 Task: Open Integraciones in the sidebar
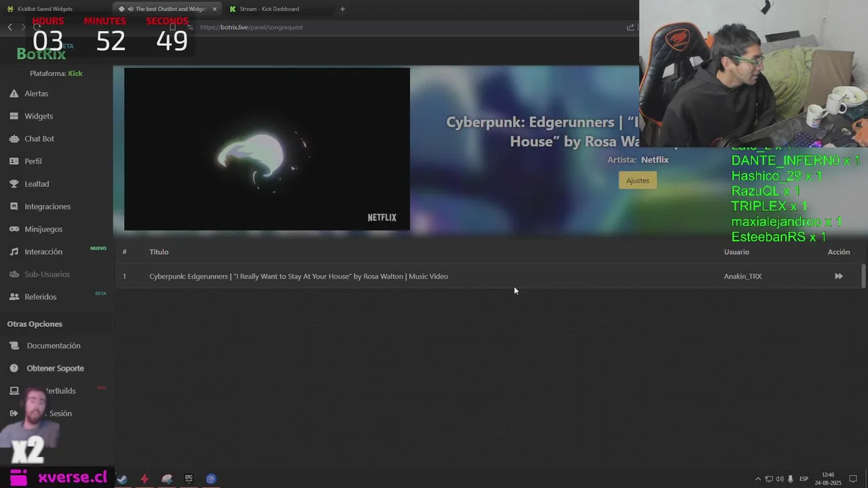(x=47, y=206)
